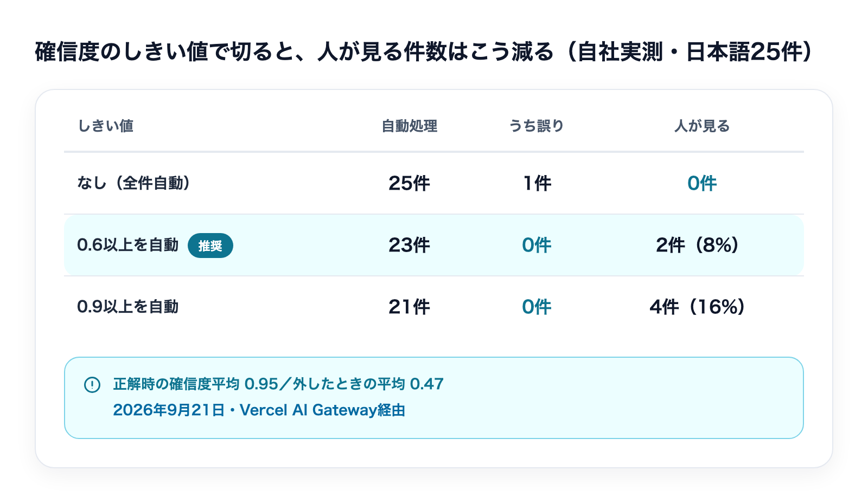Screen dimensions: 868x503
Task: Click the 21件 auto-processed value
Action: pyautogui.click(x=410, y=307)
